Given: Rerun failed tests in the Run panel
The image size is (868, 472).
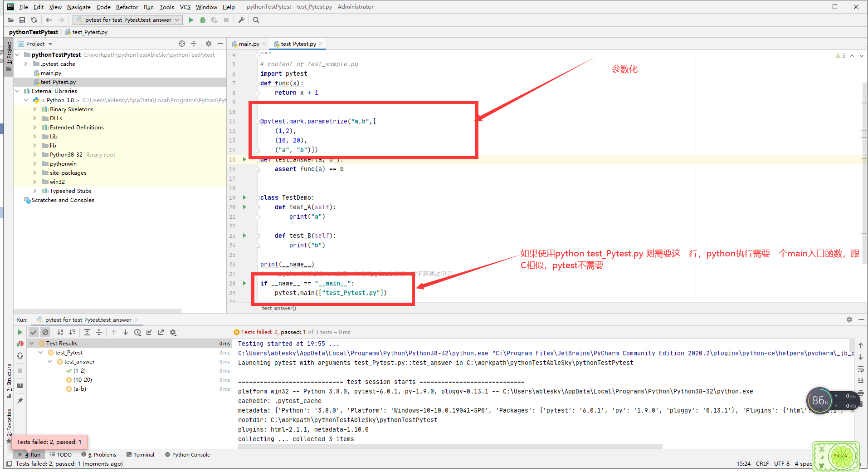Looking at the screenshot, I should pyautogui.click(x=20, y=344).
